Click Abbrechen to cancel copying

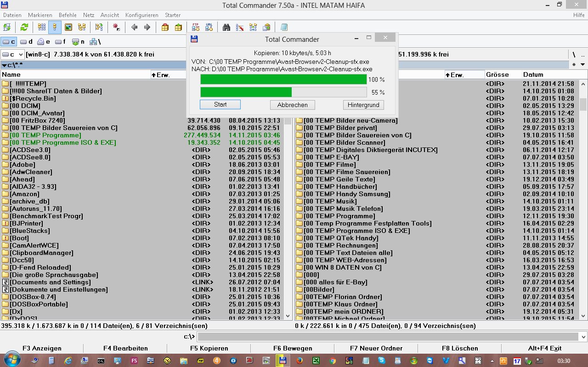click(x=292, y=105)
